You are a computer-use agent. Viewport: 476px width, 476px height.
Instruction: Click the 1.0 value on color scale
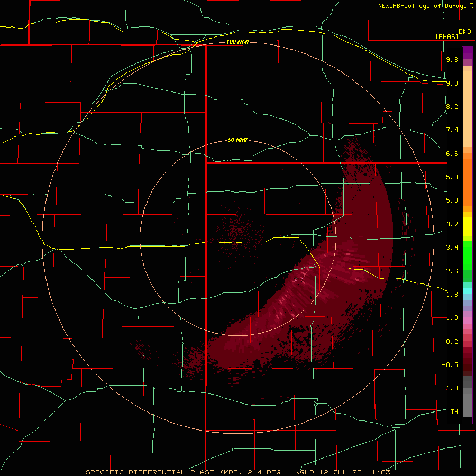(452, 318)
